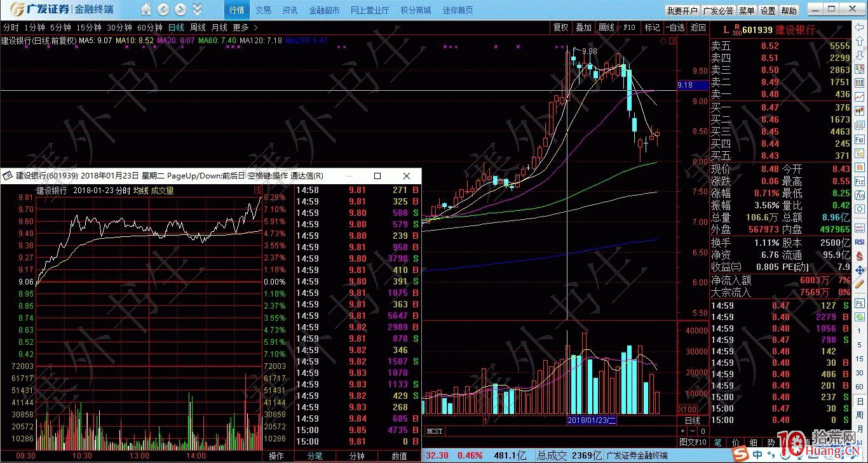Select the 数值 tab in intraday popup
This screenshot has width=868, height=463.
399,456
